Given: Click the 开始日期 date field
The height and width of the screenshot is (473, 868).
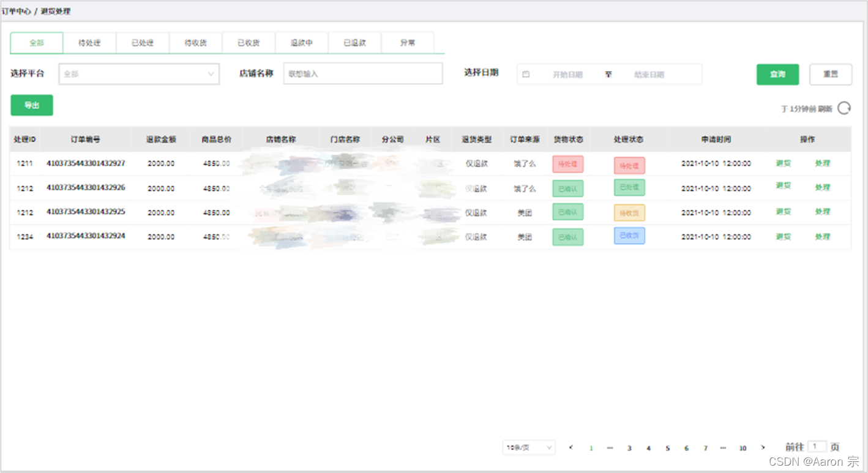Looking at the screenshot, I should tap(567, 75).
